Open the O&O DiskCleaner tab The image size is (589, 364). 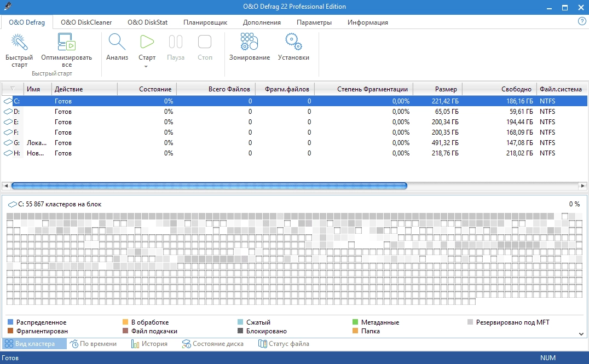click(86, 22)
